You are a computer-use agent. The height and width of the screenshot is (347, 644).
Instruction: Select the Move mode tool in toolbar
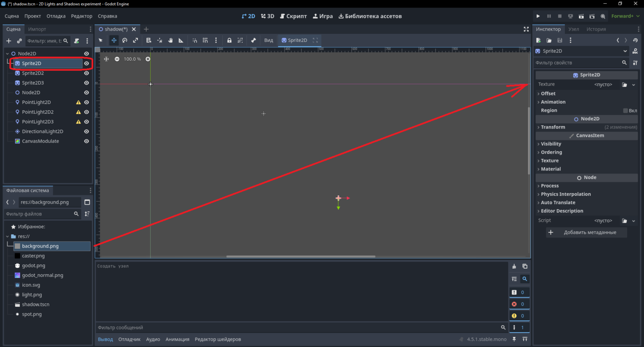(114, 40)
